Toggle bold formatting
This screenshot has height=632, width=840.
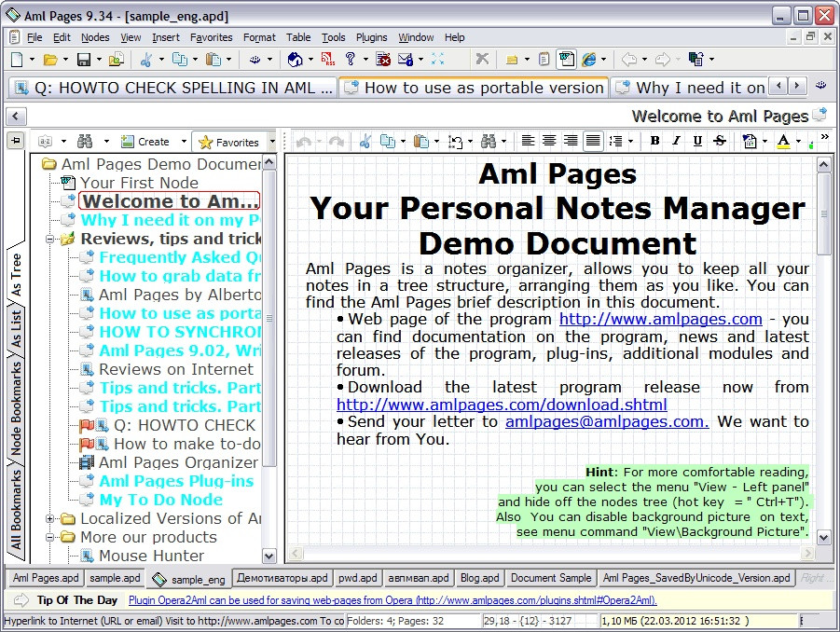tap(654, 141)
